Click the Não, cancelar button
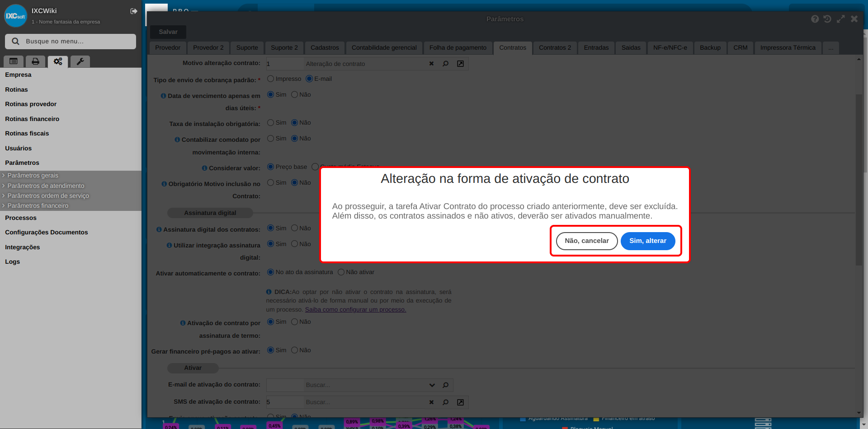 [x=587, y=241]
